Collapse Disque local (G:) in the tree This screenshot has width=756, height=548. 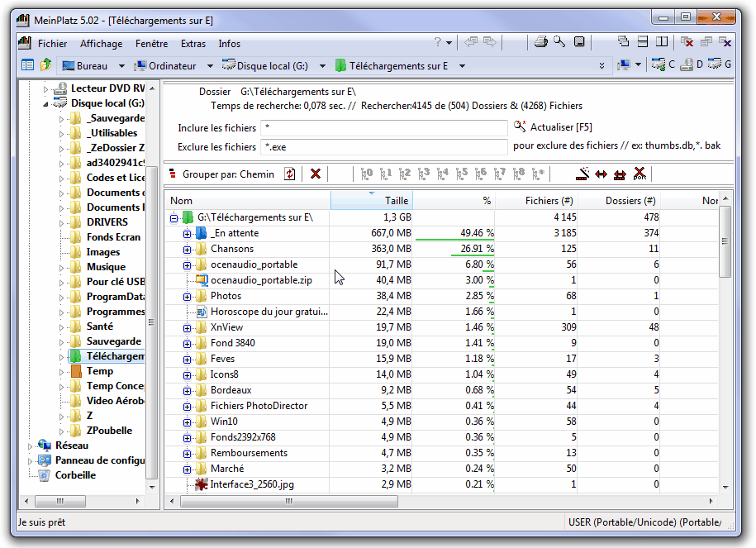point(45,103)
